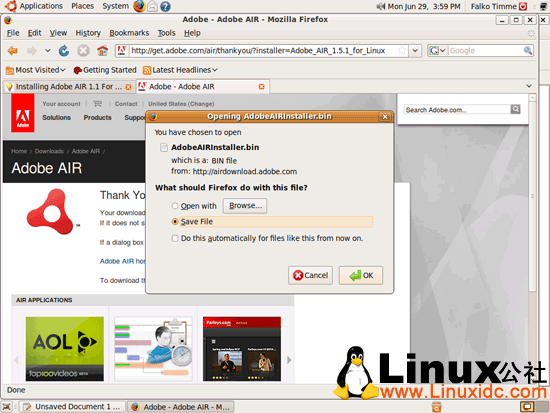Open the Edit menu
The width and height of the screenshot is (550, 413).
coord(34,33)
